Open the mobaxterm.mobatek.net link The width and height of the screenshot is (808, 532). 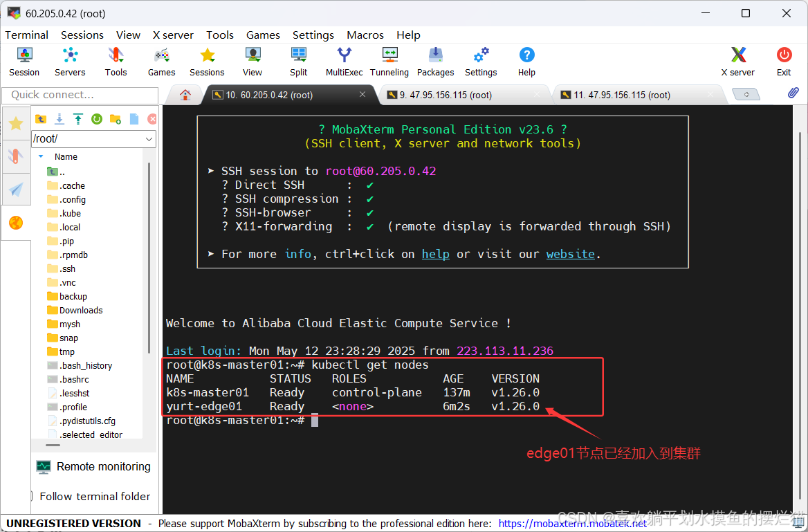click(573, 524)
